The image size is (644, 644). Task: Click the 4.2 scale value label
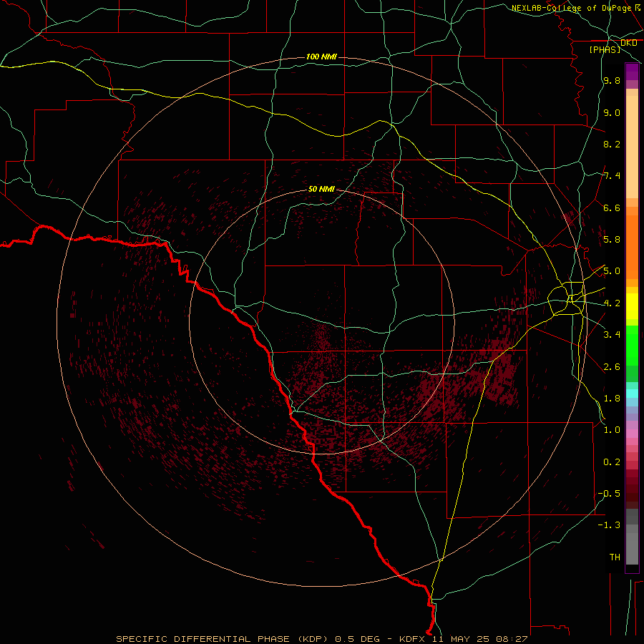[612, 303]
